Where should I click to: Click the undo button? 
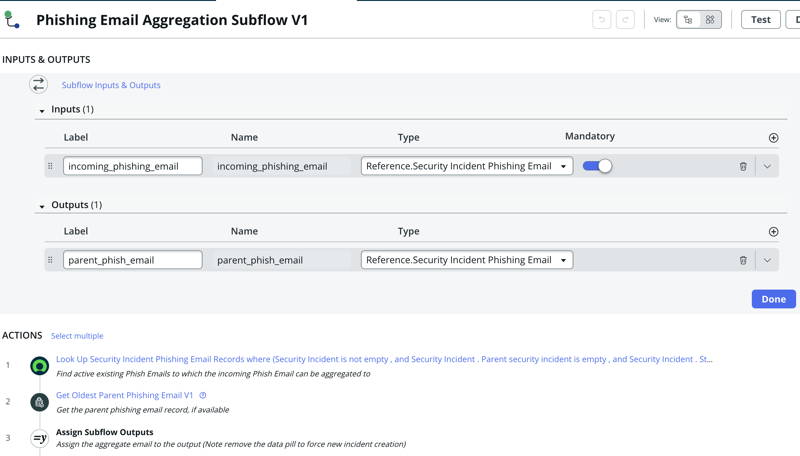point(602,20)
